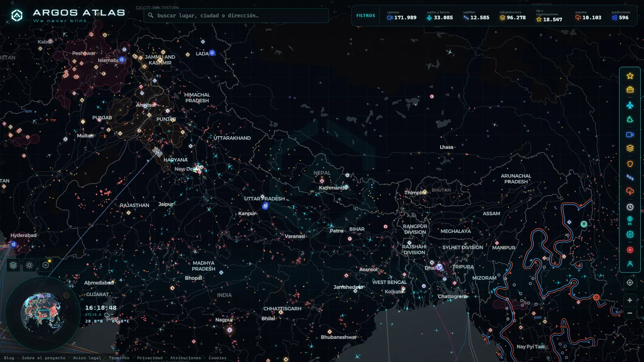Toggle the airplane flights layer in sidebar
Viewport: 644px width, 362px height.
630,105
